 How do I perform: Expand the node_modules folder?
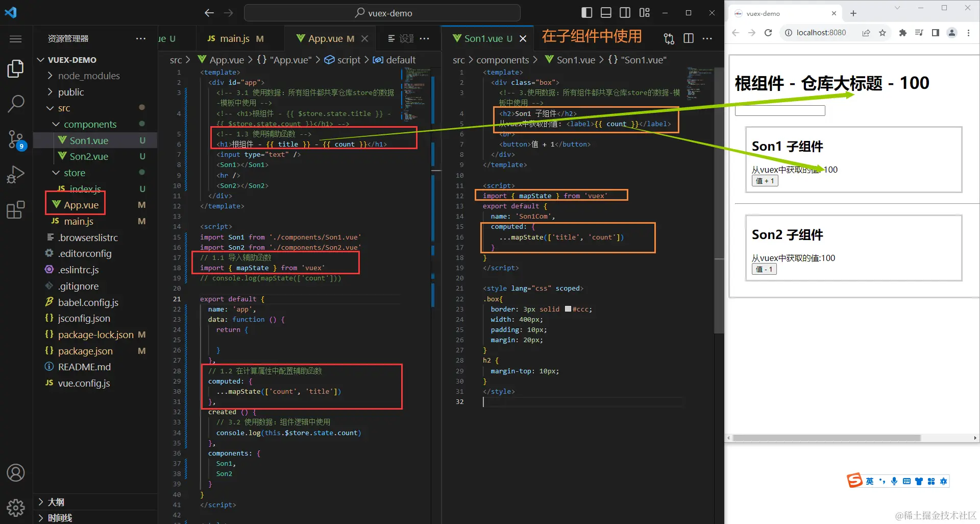pyautogui.click(x=88, y=76)
